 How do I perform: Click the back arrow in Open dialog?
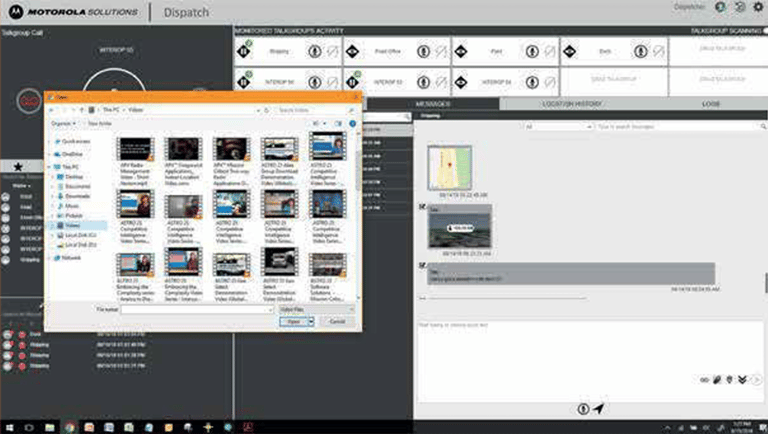pyautogui.click(x=51, y=110)
